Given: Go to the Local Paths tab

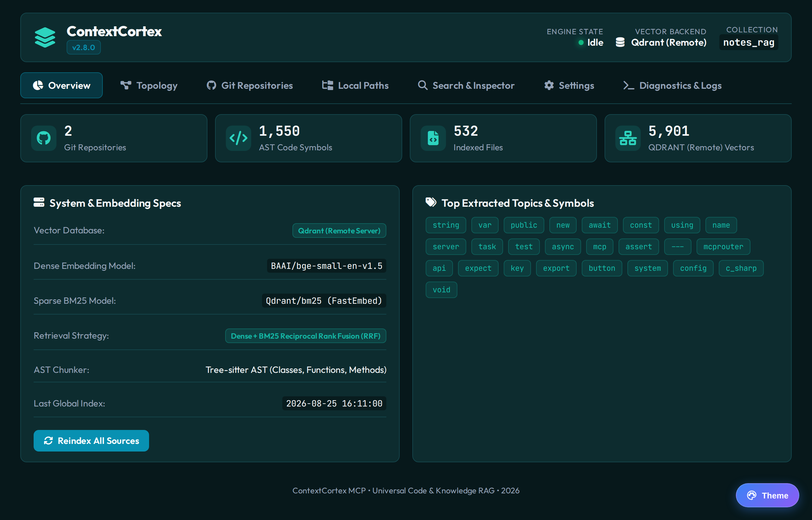Looking at the screenshot, I should tap(355, 85).
